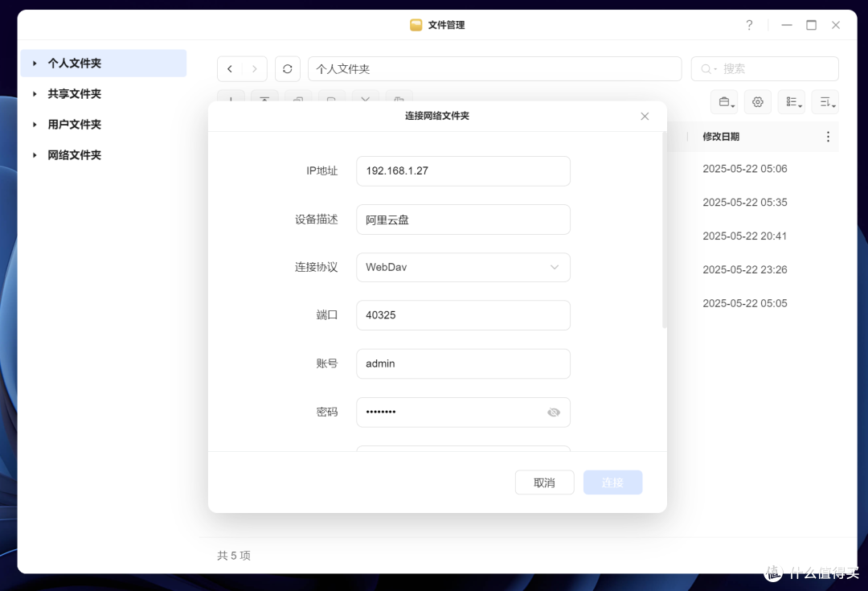This screenshot has height=591, width=868.
Task: Open the 连接协议 WebDav dropdown
Action: [464, 268]
